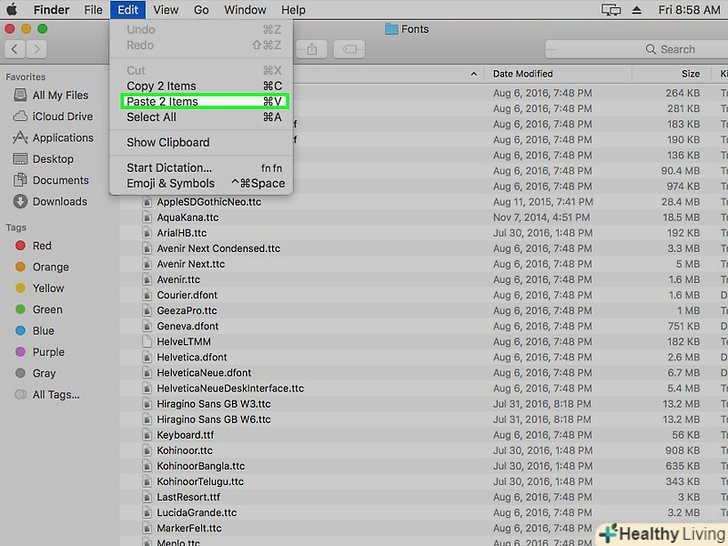This screenshot has height=546, width=728.
Task: Click the eject icon in menu bar
Action: (637, 10)
